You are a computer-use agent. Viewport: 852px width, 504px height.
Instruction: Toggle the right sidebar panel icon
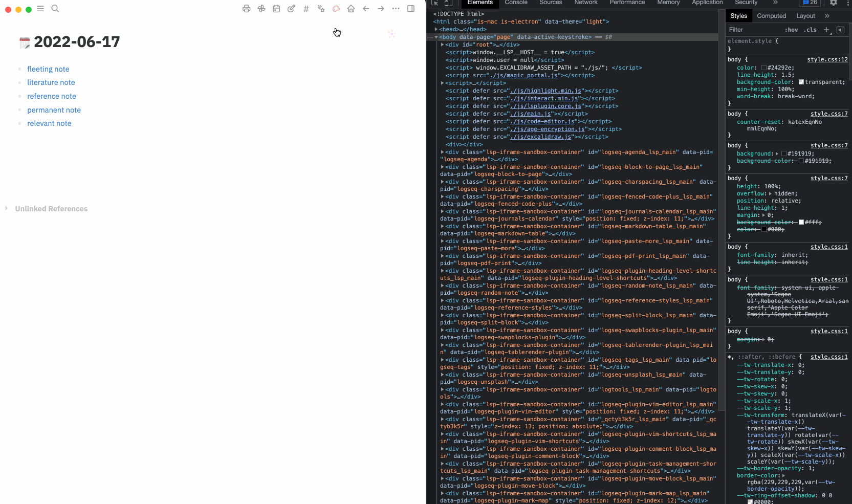pos(411,9)
